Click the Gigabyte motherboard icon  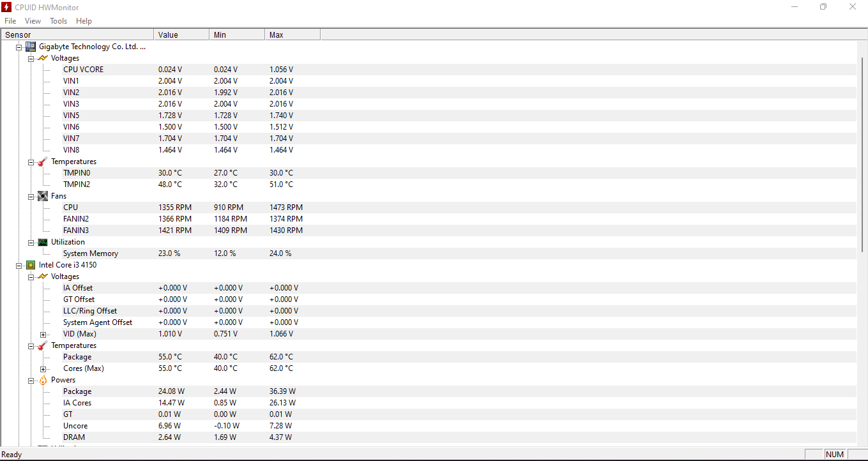[x=30, y=47]
